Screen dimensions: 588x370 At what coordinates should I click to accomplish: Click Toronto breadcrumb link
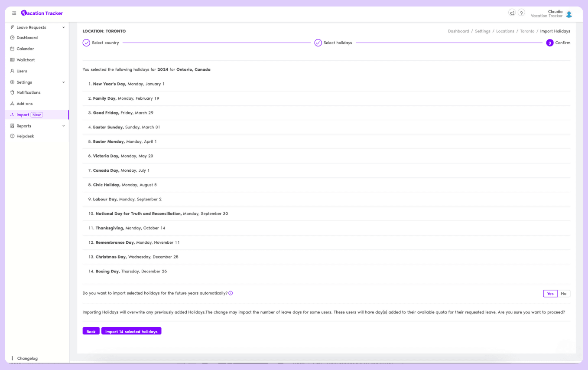[527, 31]
